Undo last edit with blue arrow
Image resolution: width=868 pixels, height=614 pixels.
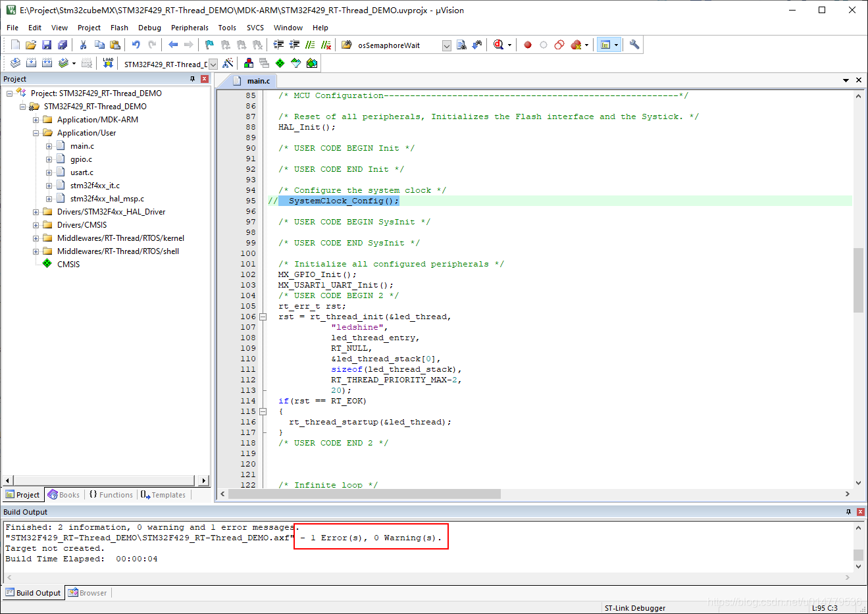136,45
